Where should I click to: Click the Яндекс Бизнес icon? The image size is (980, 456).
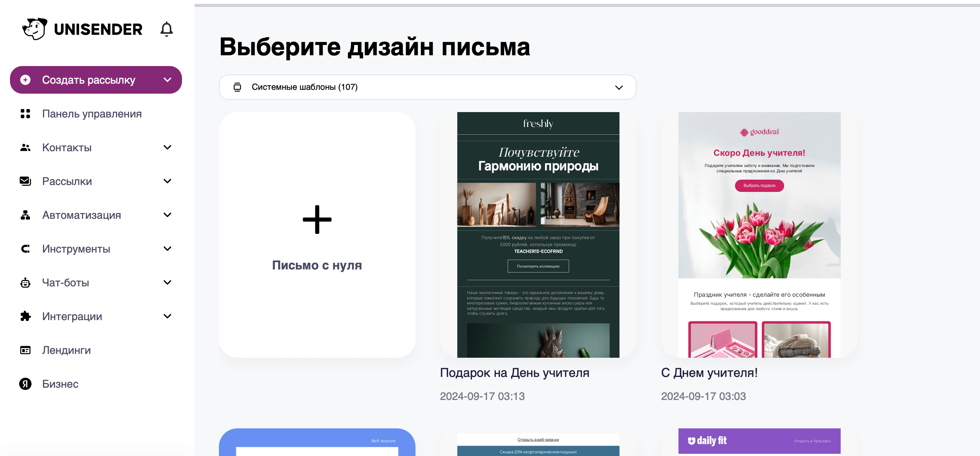[x=25, y=384]
